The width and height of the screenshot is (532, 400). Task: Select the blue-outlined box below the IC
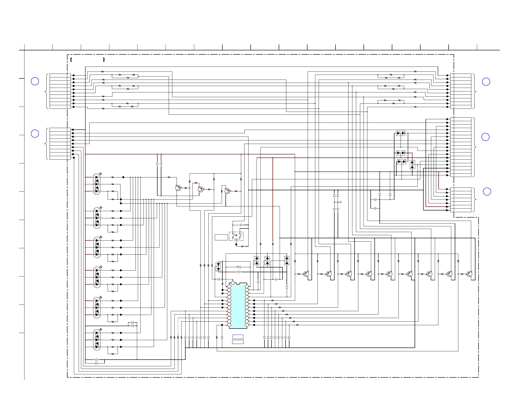click(x=238, y=337)
